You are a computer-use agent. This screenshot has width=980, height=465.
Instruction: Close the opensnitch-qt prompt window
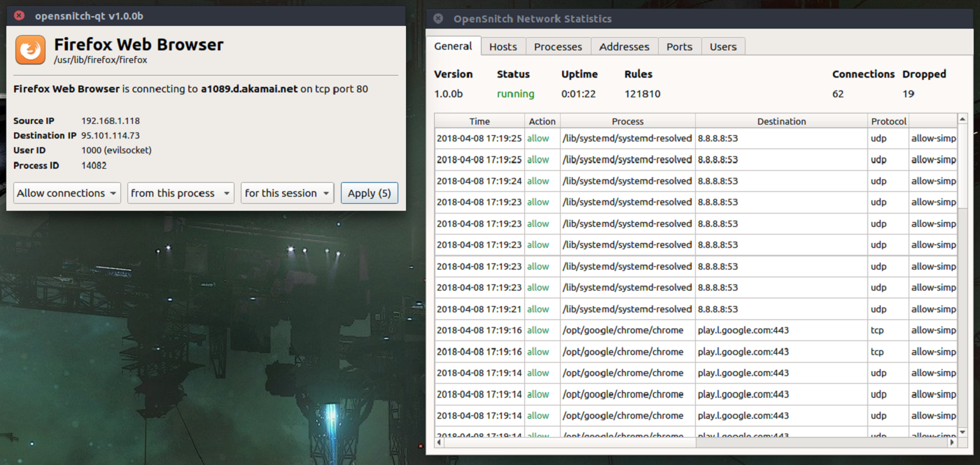tap(19, 15)
